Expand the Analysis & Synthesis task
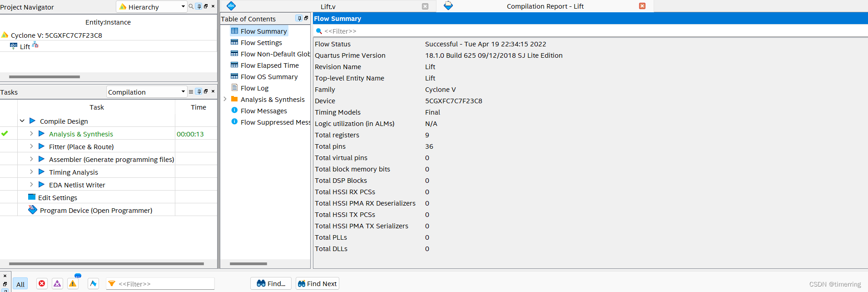The image size is (868, 292). [x=31, y=134]
